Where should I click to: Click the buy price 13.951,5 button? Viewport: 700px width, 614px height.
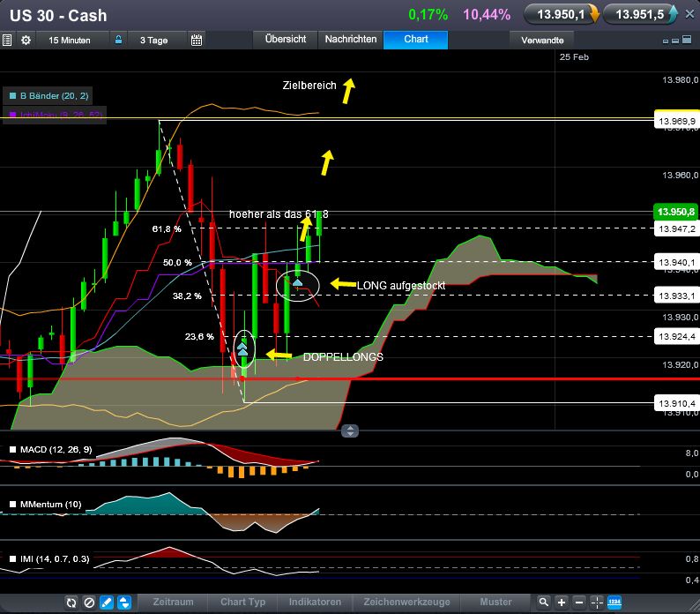tap(640, 15)
